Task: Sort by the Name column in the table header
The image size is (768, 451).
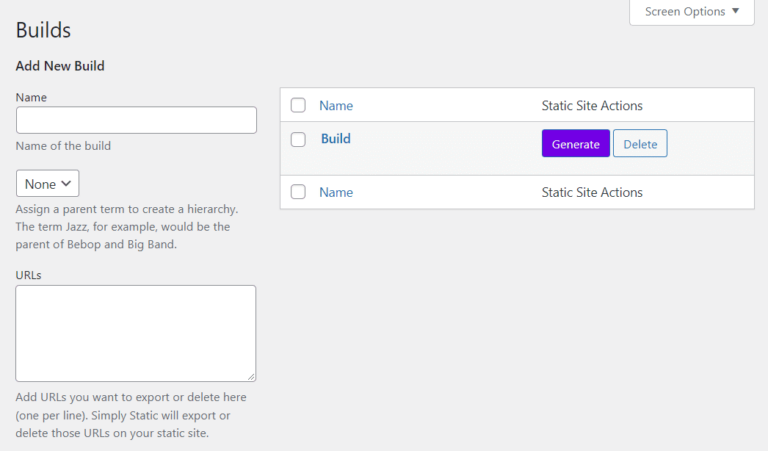Action: pos(336,105)
